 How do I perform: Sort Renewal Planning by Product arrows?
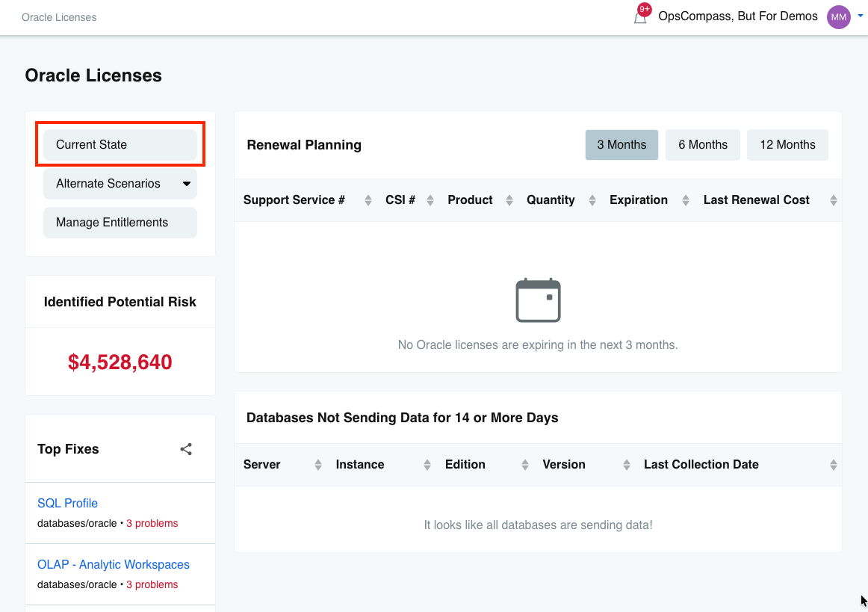tap(509, 200)
